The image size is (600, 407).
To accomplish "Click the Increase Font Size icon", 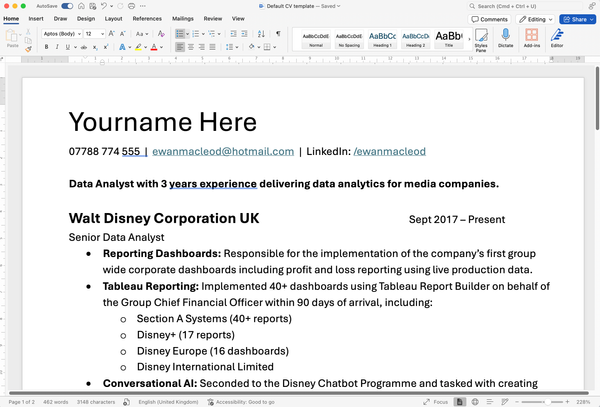I will 112,34.
